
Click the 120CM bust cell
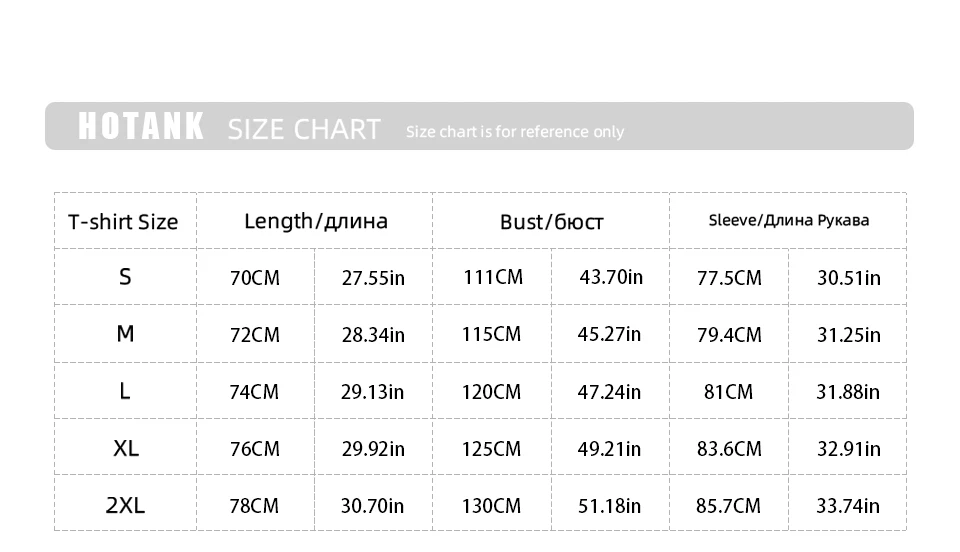(x=491, y=392)
